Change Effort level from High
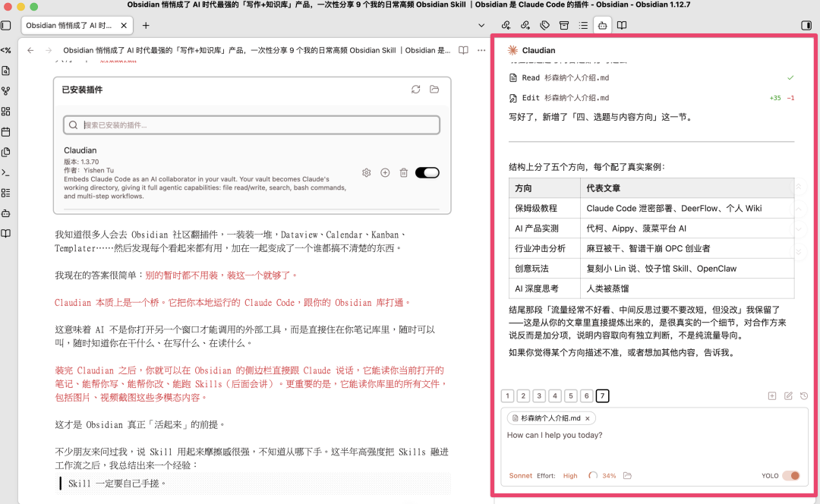The height and width of the screenshot is (504, 820). click(570, 476)
